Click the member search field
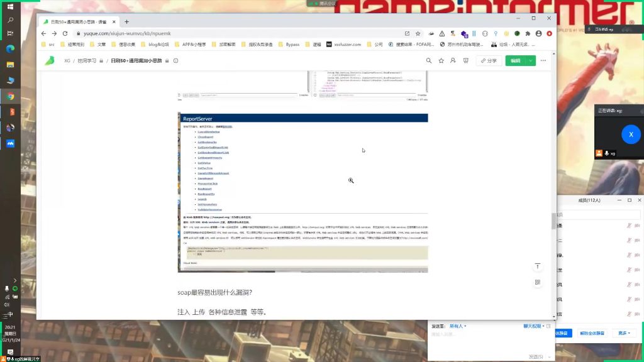644x362 pixels. point(597,215)
